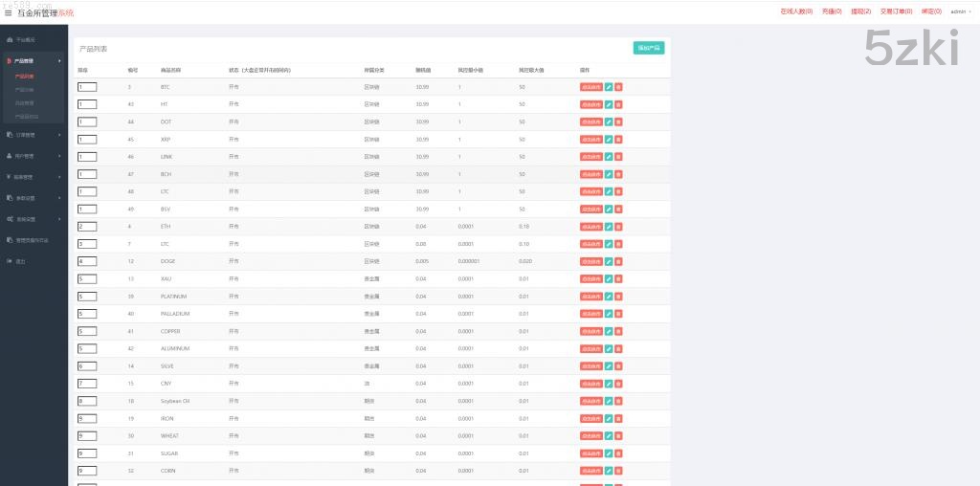This screenshot has width=980, height=486.
Task: Open the 交易订单(0) link in header
Action: point(896,11)
